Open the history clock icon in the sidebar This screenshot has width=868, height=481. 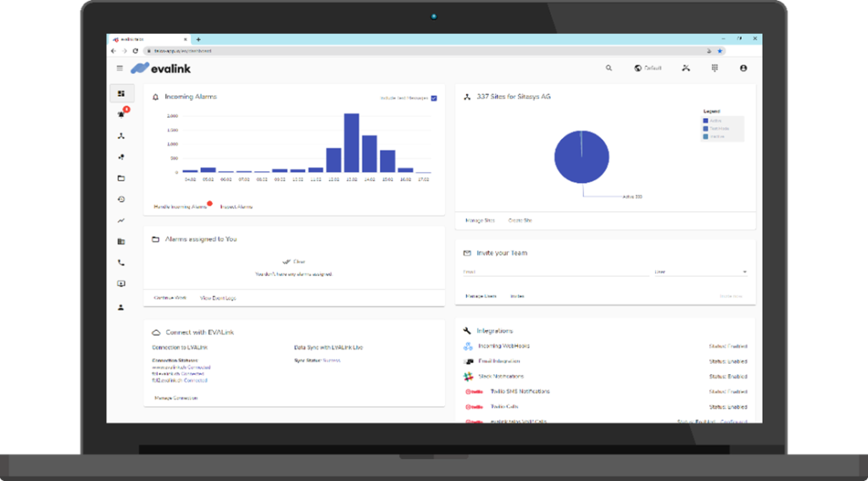pyautogui.click(x=121, y=199)
